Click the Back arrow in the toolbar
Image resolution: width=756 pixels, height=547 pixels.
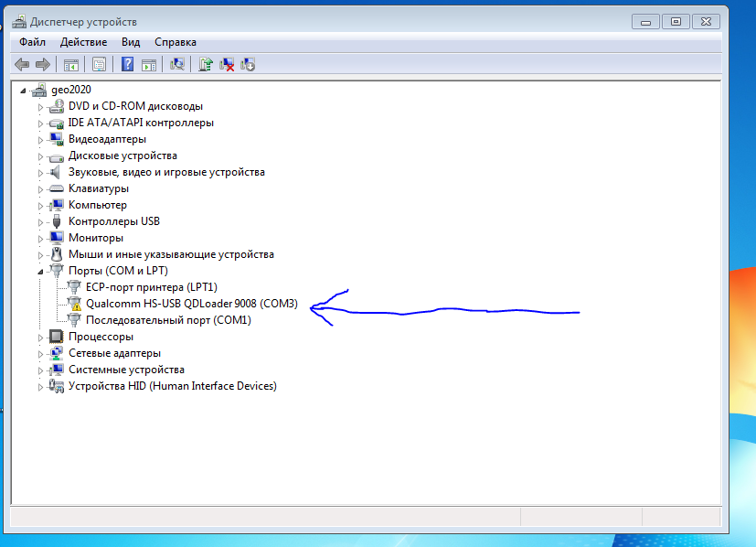[22, 64]
